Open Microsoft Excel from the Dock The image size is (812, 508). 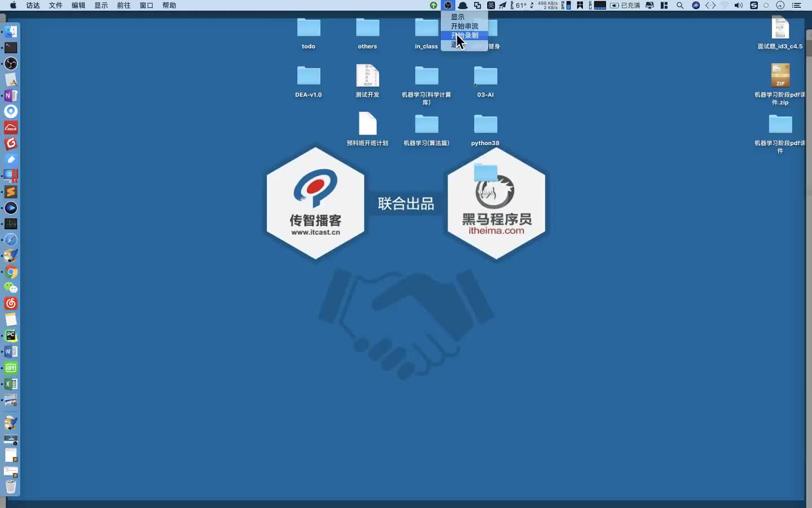pyautogui.click(x=11, y=384)
